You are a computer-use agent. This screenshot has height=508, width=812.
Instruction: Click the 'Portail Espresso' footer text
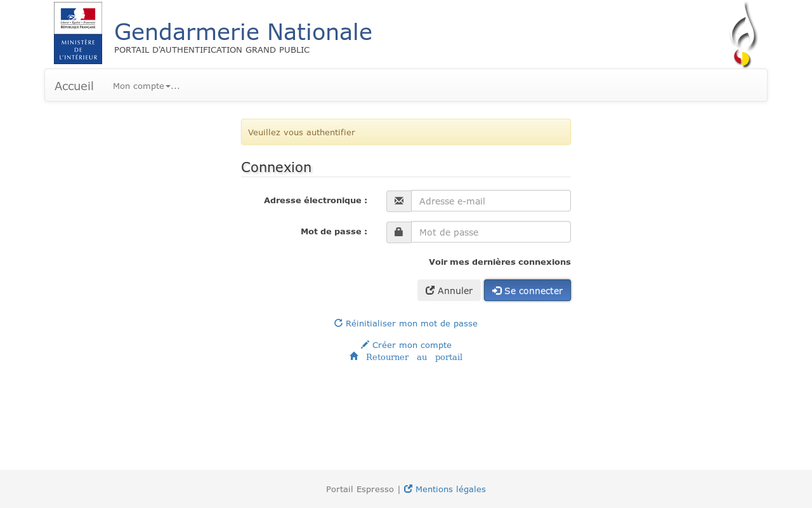[360, 489]
